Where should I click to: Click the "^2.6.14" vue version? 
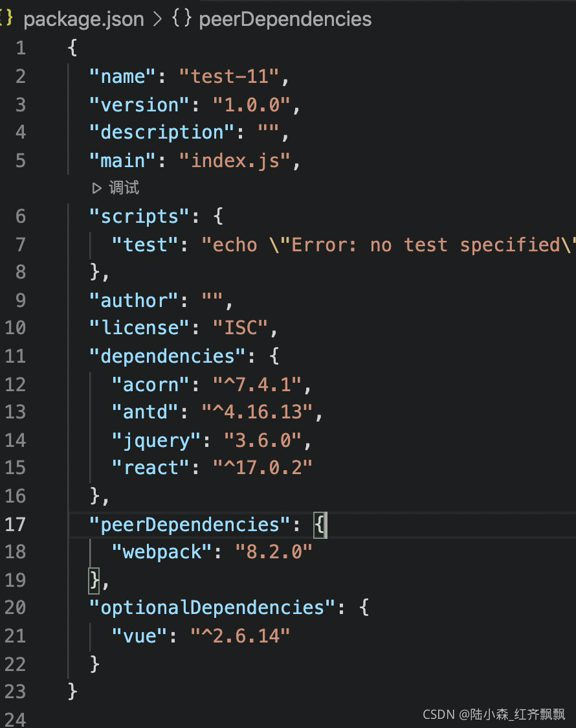click(x=240, y=636)
